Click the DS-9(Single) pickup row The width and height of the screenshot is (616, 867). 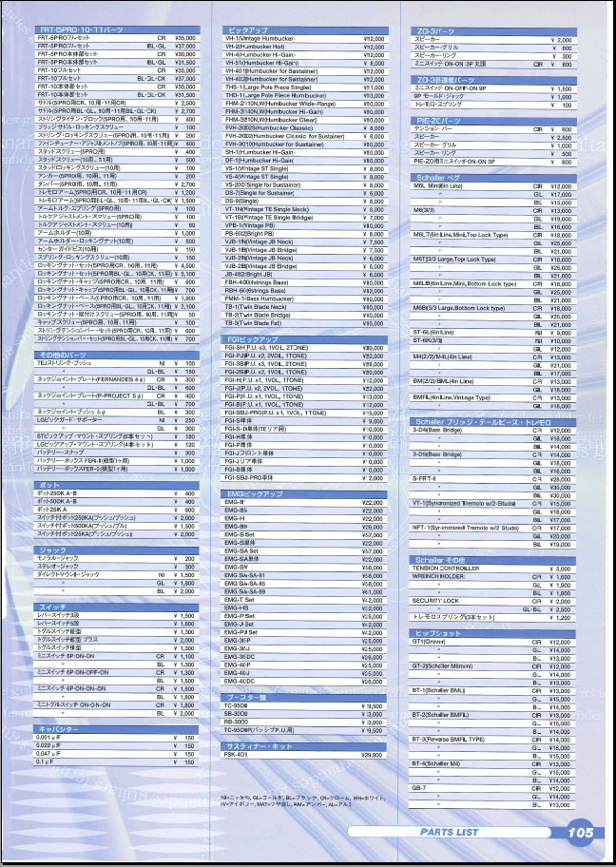pyautogui.click(x=306, y=202)
